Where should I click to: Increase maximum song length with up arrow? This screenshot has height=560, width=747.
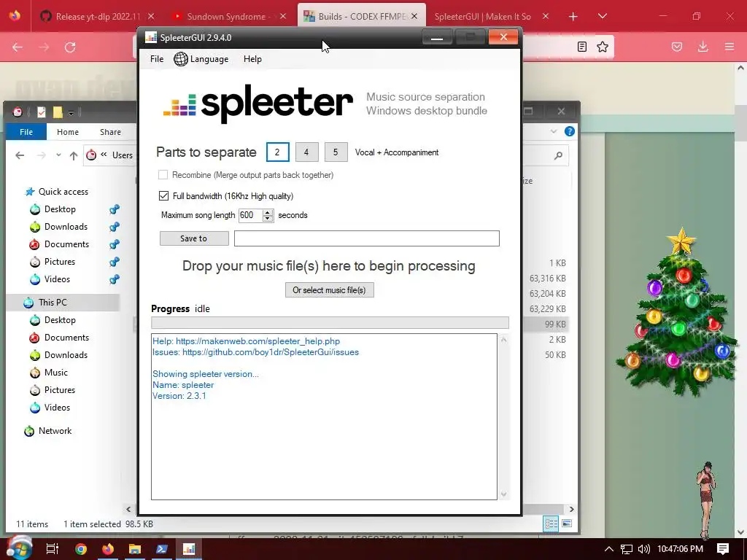click(268, 212)
